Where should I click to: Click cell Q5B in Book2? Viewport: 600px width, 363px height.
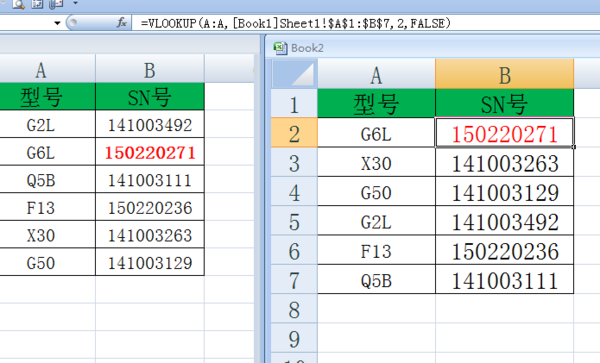[x=376, y=280]
